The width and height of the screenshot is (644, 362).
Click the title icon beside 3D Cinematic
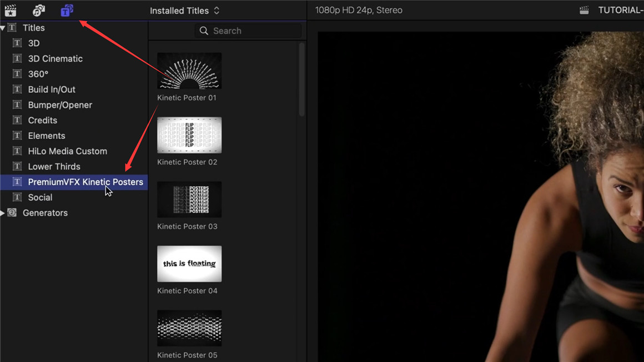pos(17,58)
